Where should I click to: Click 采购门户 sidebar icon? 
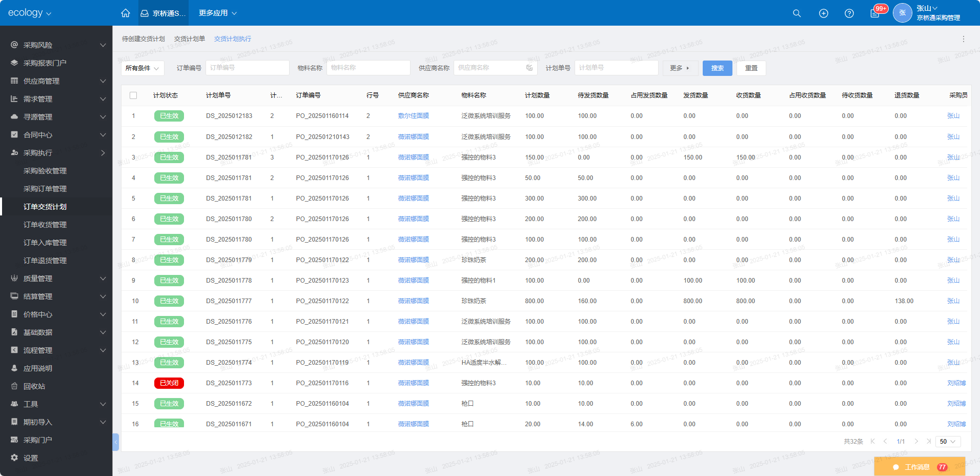(14, 440)
